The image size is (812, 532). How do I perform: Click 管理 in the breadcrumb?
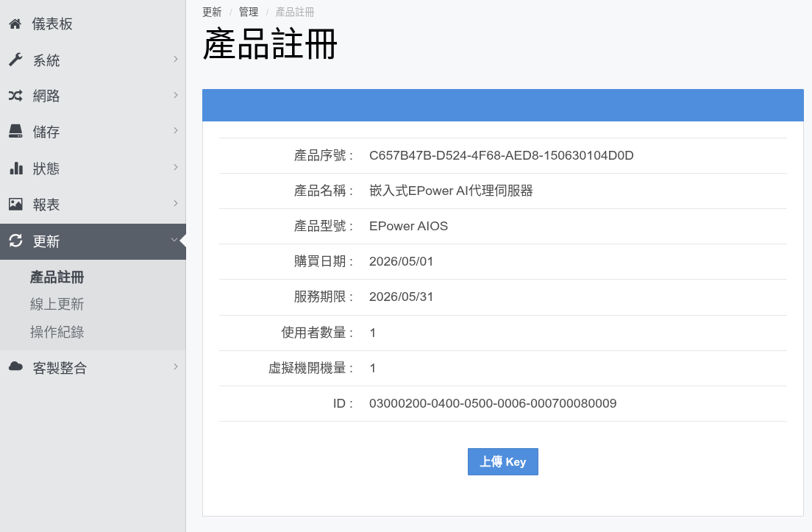(249, 12)
